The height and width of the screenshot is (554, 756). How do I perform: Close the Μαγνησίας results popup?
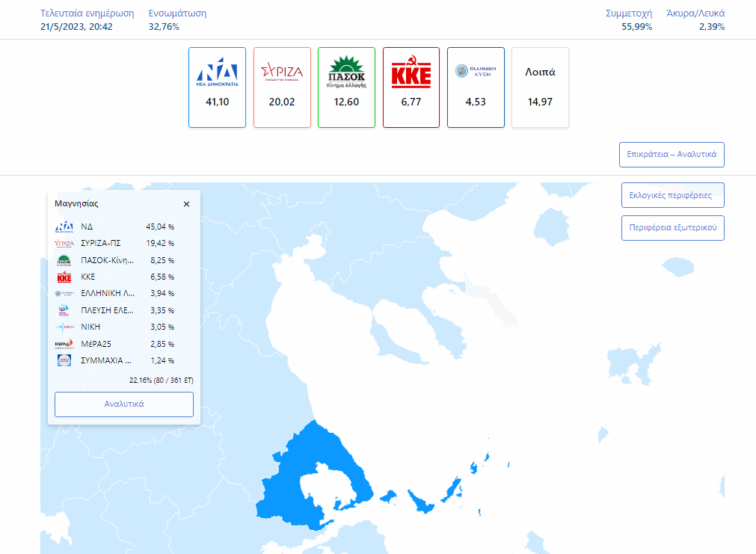point(186,204)
